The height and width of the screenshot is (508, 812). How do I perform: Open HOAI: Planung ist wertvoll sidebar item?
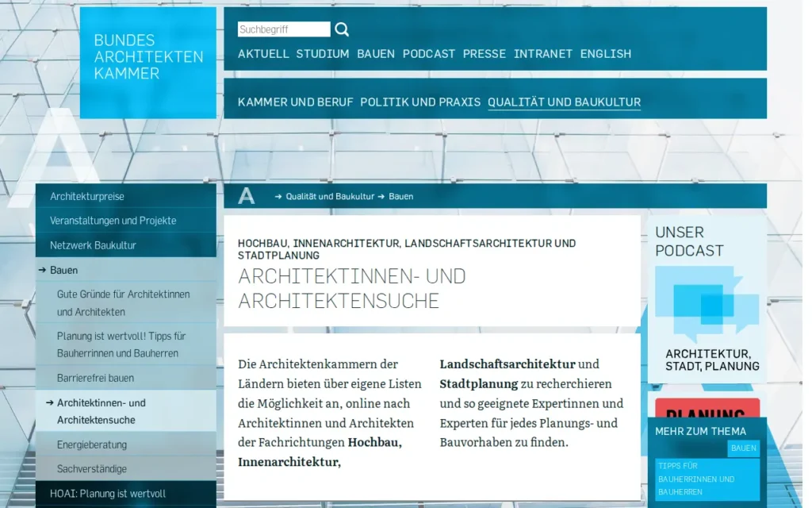coord(126,494)
